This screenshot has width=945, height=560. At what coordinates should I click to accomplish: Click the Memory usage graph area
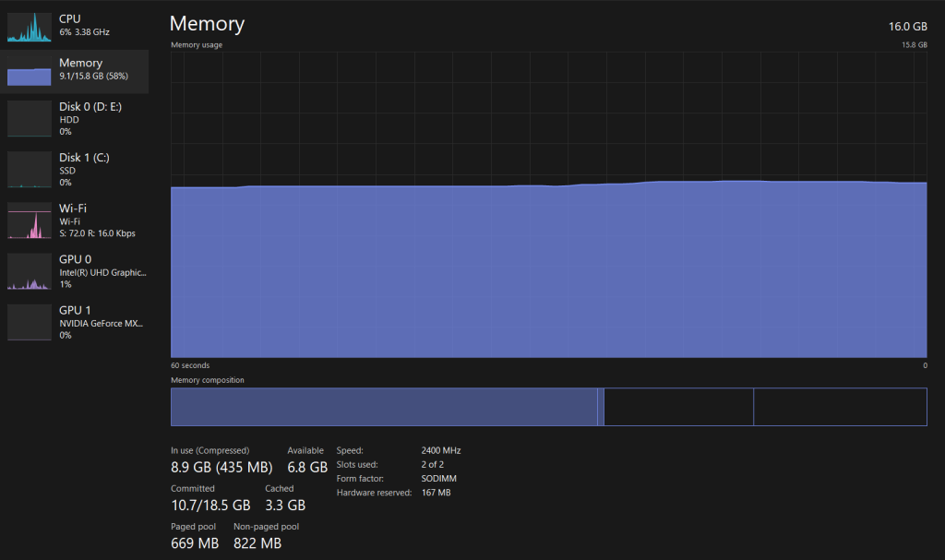(x=549, y=204)
